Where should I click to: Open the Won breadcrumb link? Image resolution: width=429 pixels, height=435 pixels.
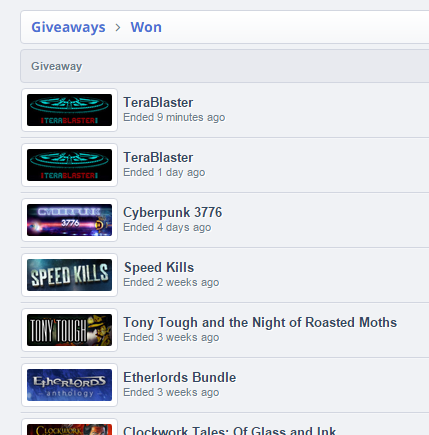[146, 27]
